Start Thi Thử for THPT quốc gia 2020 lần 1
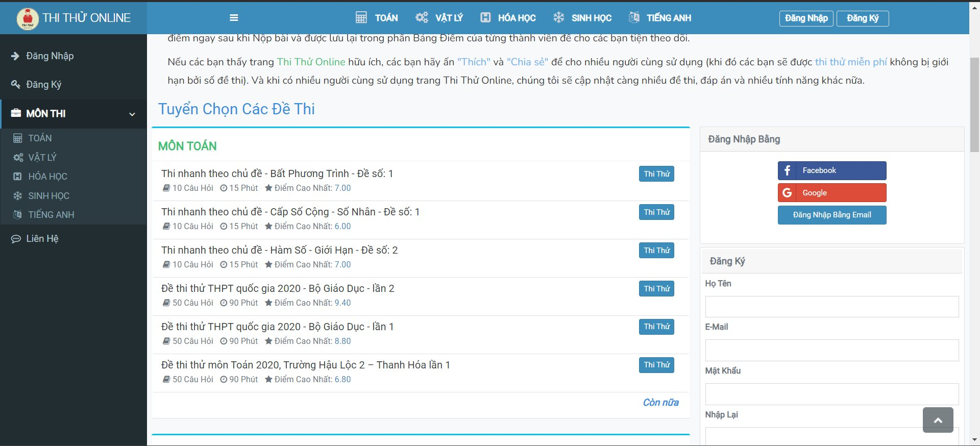The width and height of the screenshot is (980, 446). click(x=656, y=327)
